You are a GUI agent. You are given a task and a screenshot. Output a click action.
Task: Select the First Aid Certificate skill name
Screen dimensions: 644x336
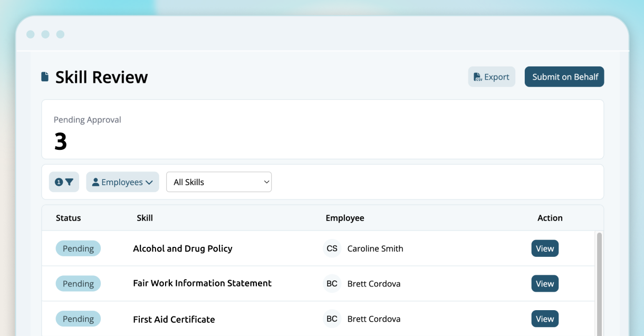[174, 319]
